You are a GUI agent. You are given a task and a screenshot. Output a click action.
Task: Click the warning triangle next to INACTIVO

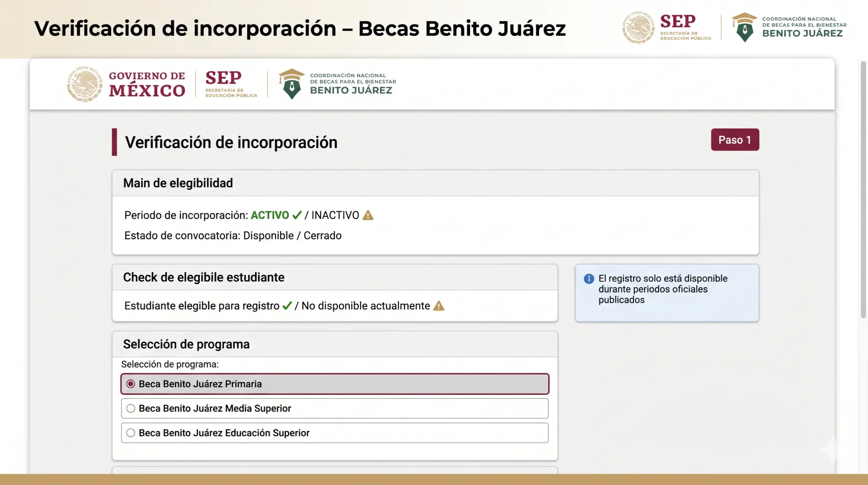click(368, 215)
